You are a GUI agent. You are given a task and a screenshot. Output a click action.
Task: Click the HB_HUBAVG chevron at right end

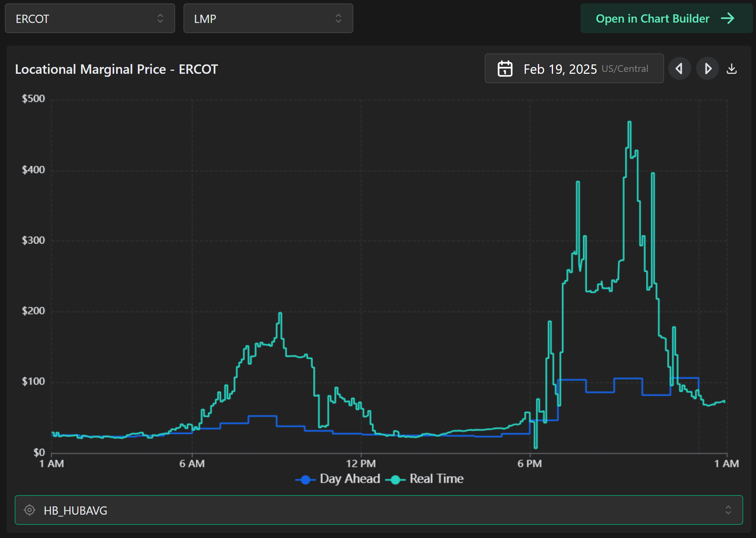click(728, 510)
